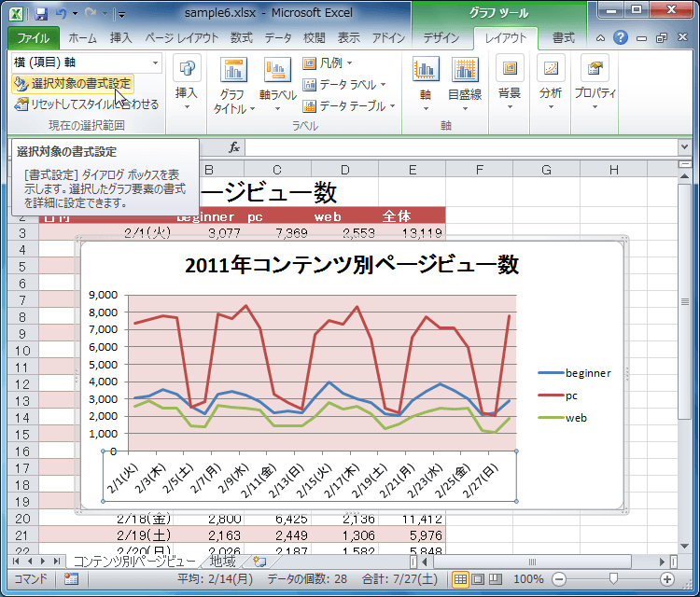Switch to the 書式 chart tools tab
700x597 pixels.
[563, 38]
